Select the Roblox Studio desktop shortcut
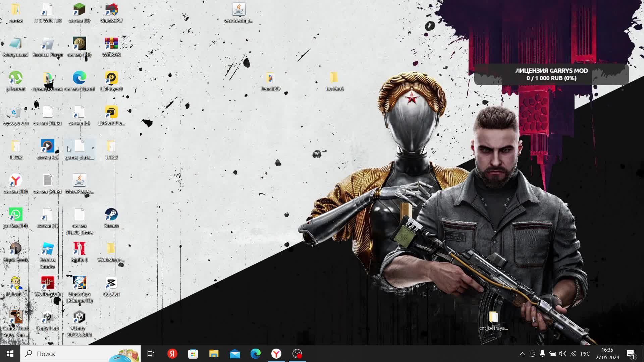644x362 pixels. (x=48, y=256)
